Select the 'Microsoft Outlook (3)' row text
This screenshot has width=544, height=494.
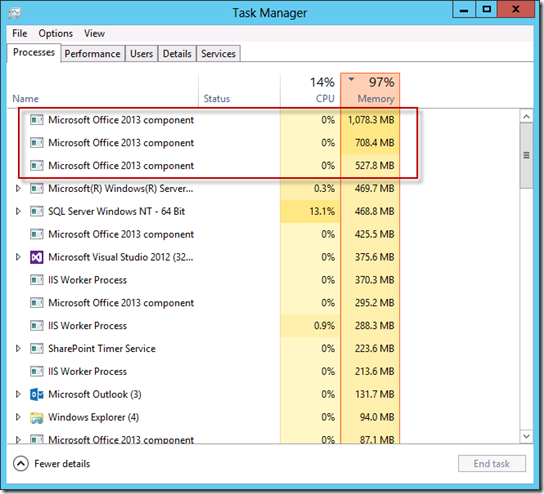95,394
